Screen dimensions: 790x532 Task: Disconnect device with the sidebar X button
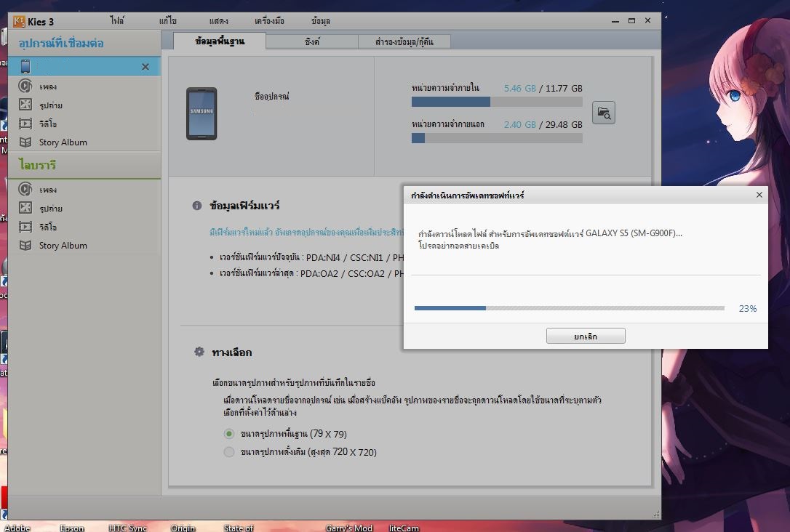pos(145,66)
